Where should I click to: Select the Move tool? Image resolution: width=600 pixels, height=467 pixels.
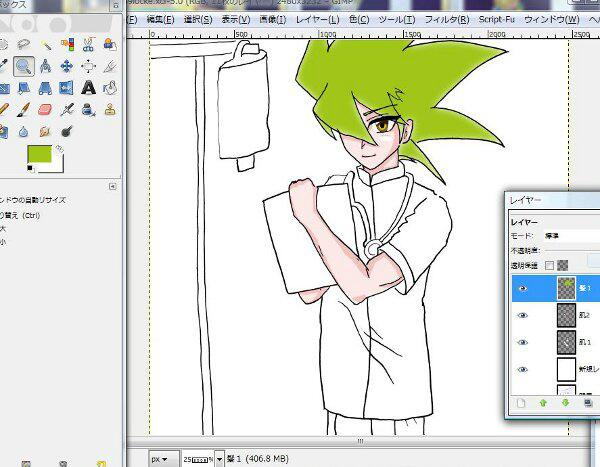click(x=67, y=67)
